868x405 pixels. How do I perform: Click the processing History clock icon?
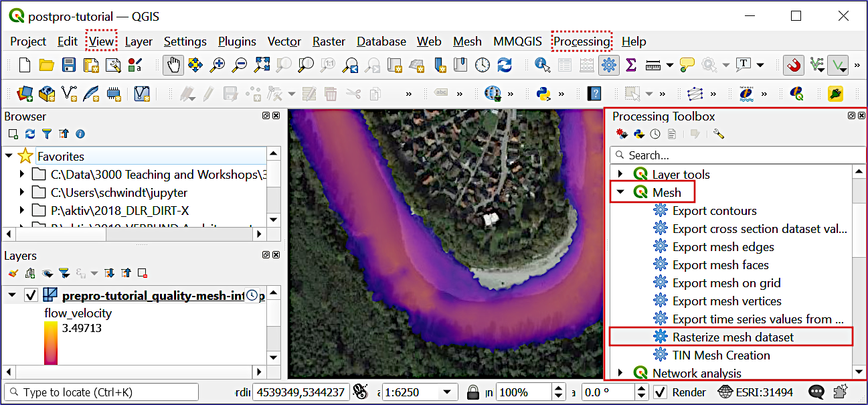pyautogui.click(x=655, y=133)
